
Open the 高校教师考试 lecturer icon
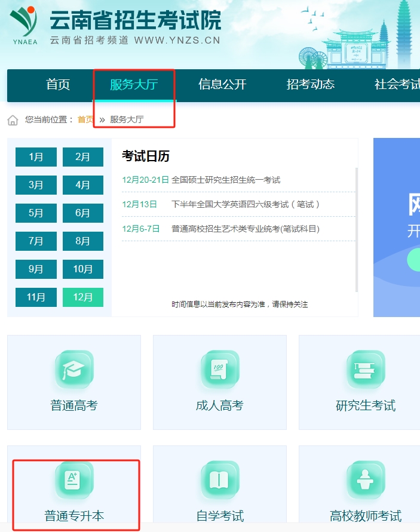click(366, 481)
